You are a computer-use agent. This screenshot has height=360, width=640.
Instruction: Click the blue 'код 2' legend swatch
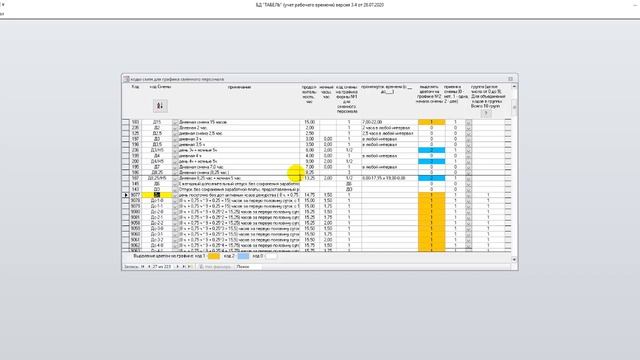[243, 256]
